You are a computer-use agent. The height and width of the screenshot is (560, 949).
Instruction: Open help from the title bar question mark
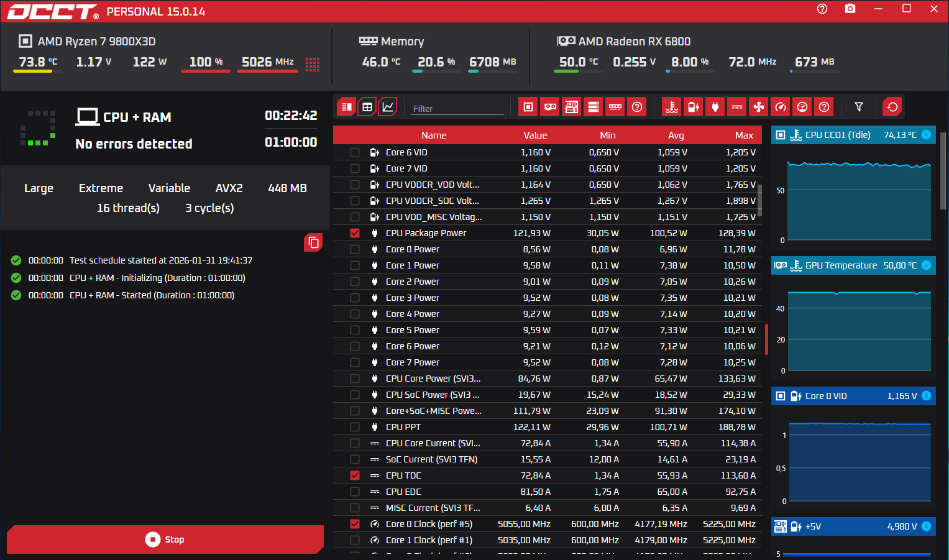point(822,9)
